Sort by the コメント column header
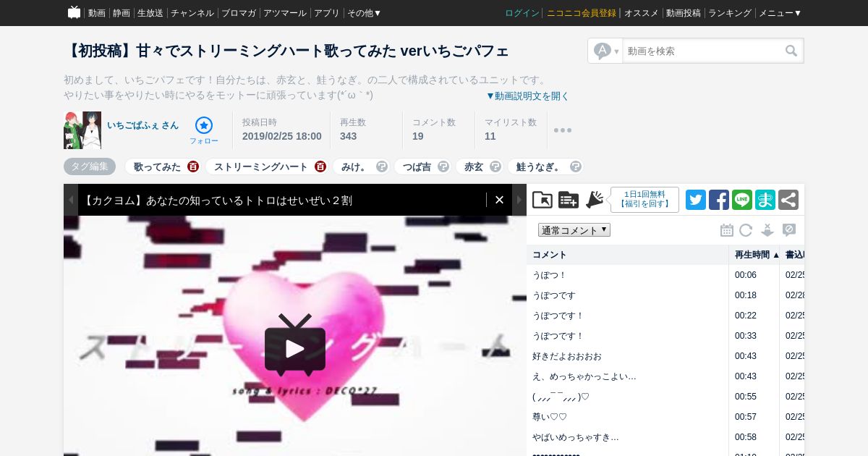Viewport: 868px width, 456px height. [628, 255]
